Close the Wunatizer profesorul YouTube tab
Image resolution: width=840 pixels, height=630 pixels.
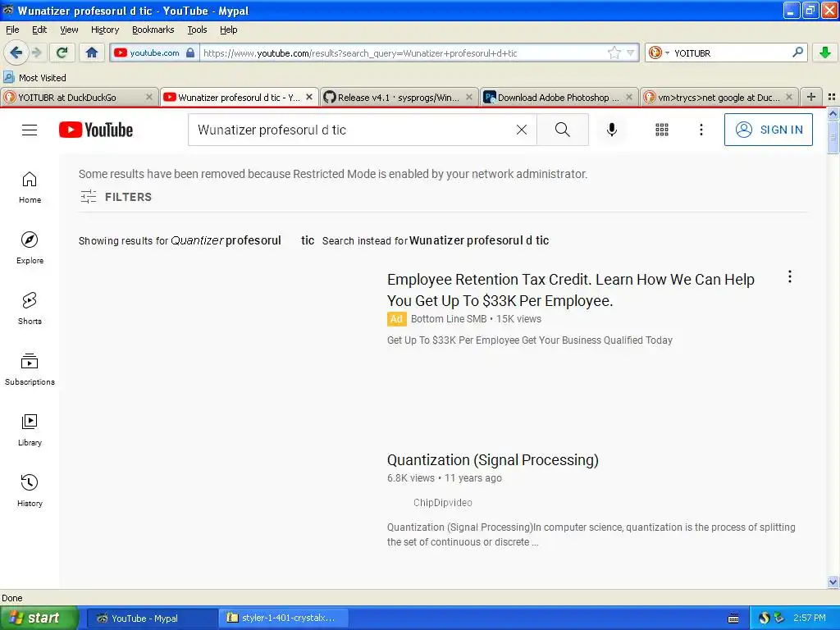309,97
